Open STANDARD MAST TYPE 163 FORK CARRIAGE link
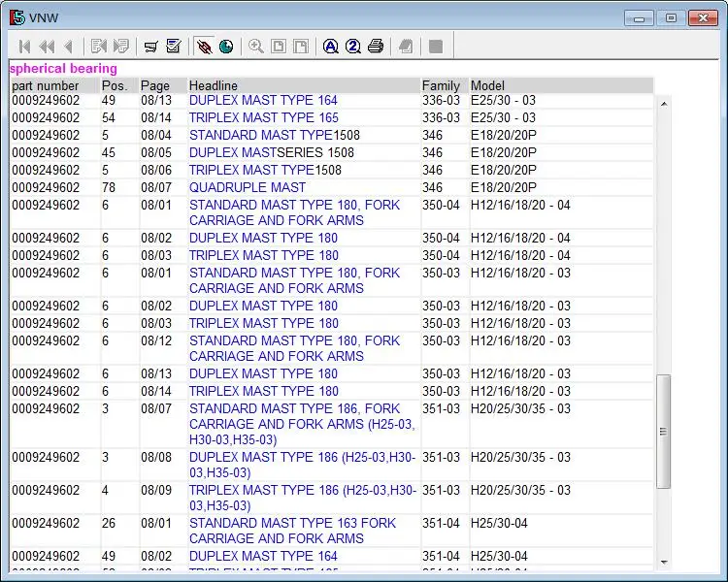The width and height of the screenshot is (728, 582). 292,531
